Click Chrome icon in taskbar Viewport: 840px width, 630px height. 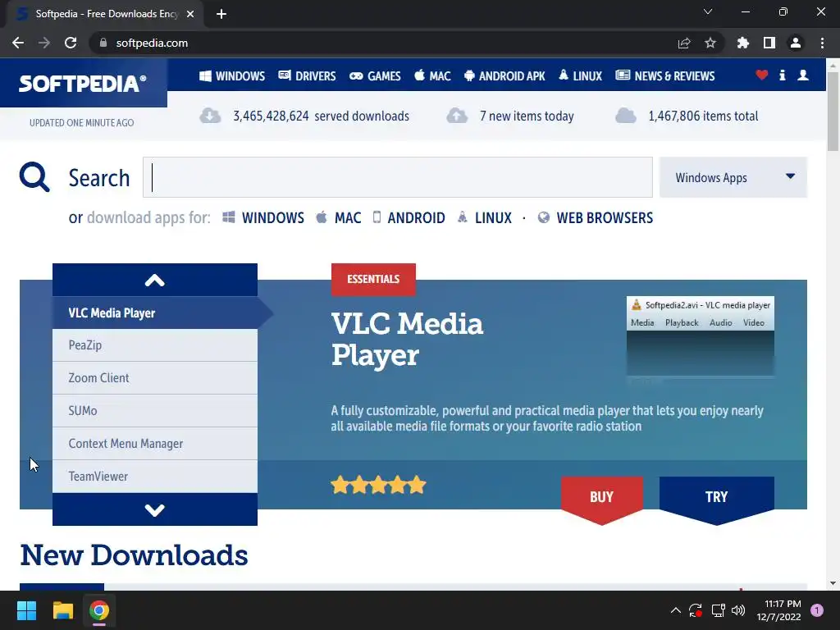[99, 610]
